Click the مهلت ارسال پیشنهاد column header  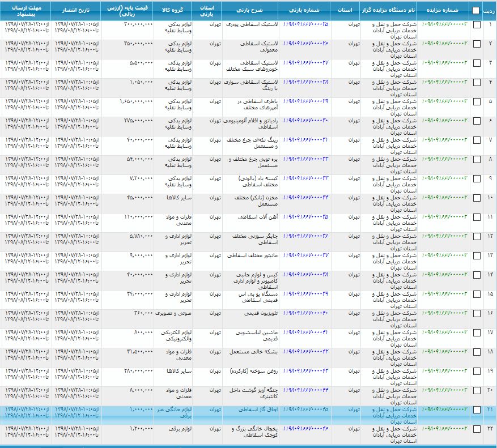[26, 11]
